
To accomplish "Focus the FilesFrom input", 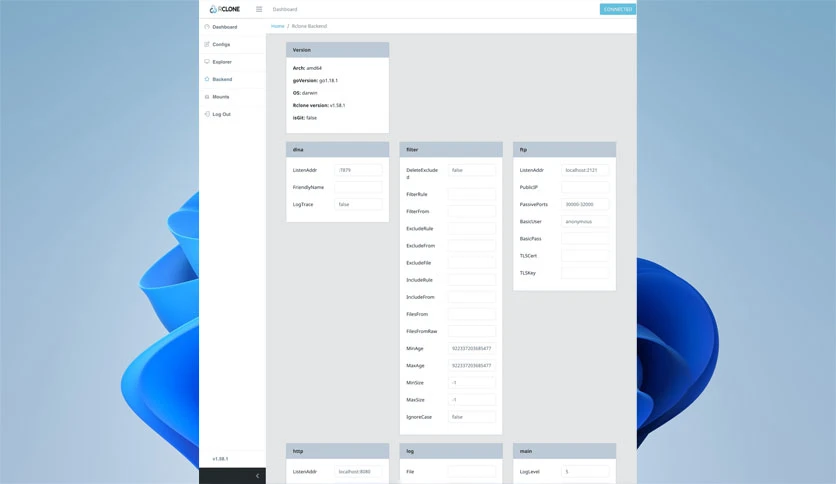I will coord(472,314).
